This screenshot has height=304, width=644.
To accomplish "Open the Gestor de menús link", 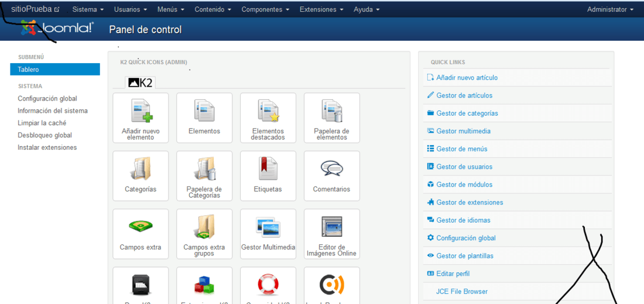I will (x=462, y=149).
